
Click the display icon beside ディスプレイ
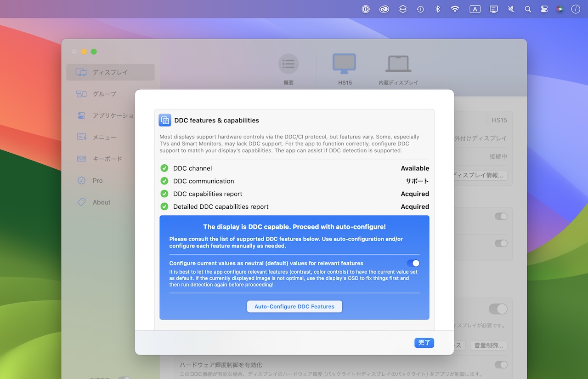81,72
